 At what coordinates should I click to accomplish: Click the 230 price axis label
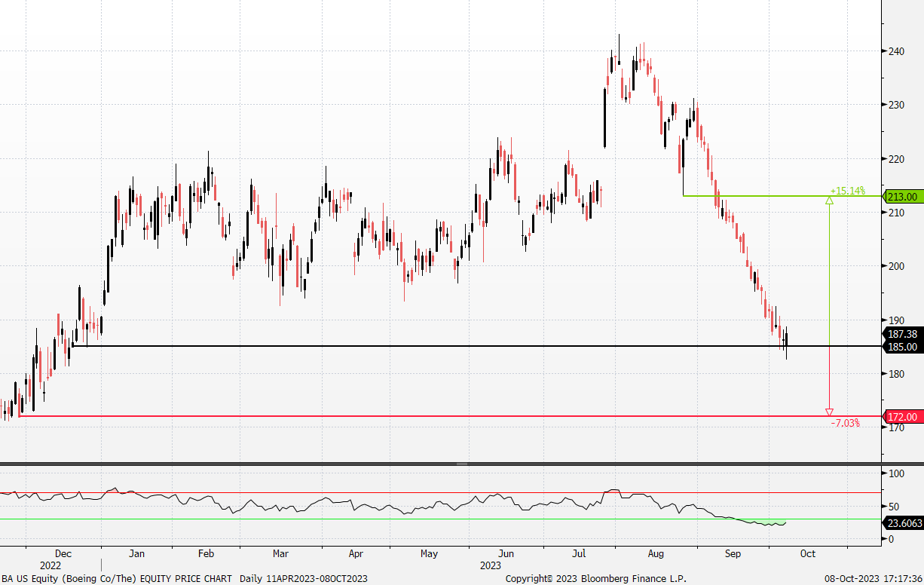(897, 105)
